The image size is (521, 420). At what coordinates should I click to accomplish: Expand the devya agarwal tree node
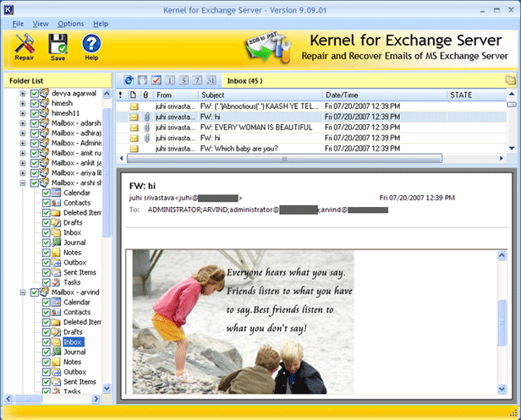click(23, 94)
